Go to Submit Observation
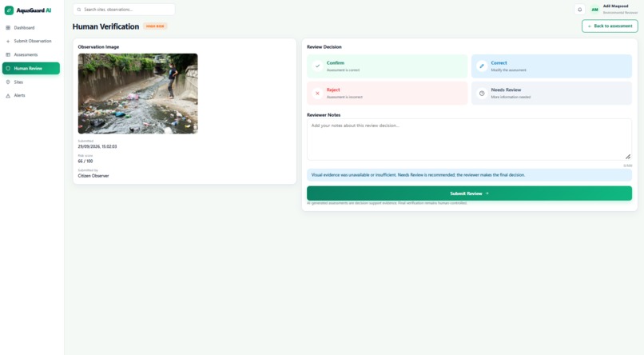The image size is (644, 355). click(31, 41)
